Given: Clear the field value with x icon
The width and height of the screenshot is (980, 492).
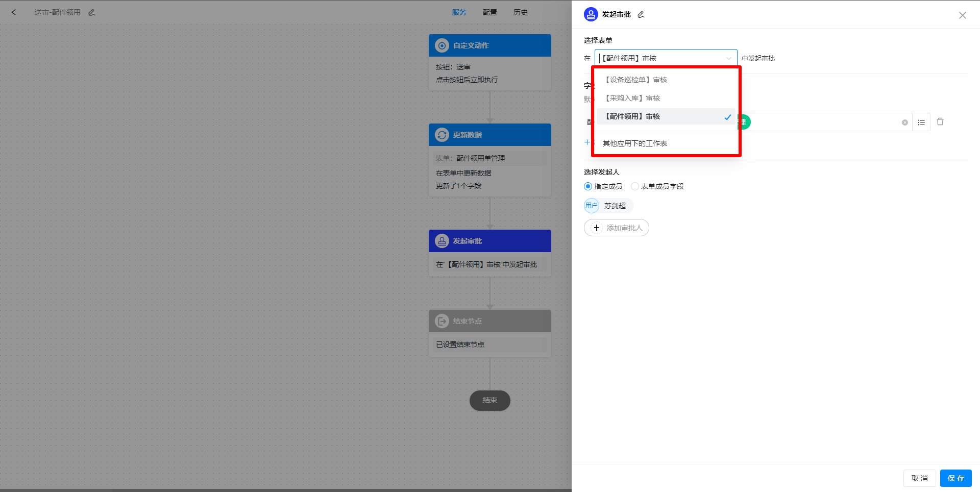Looking at the screenshot, I should pyautogui.click(x=904, y=122).
